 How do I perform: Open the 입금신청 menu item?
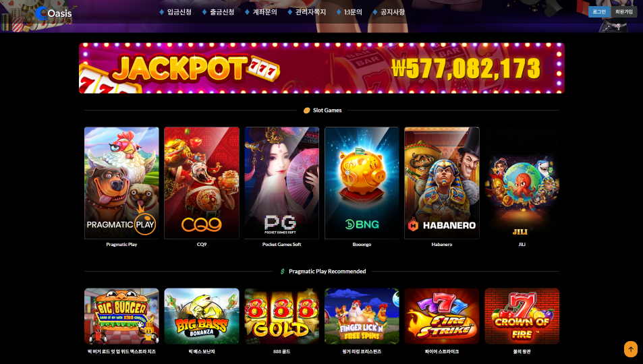click(x=175, y=12)
